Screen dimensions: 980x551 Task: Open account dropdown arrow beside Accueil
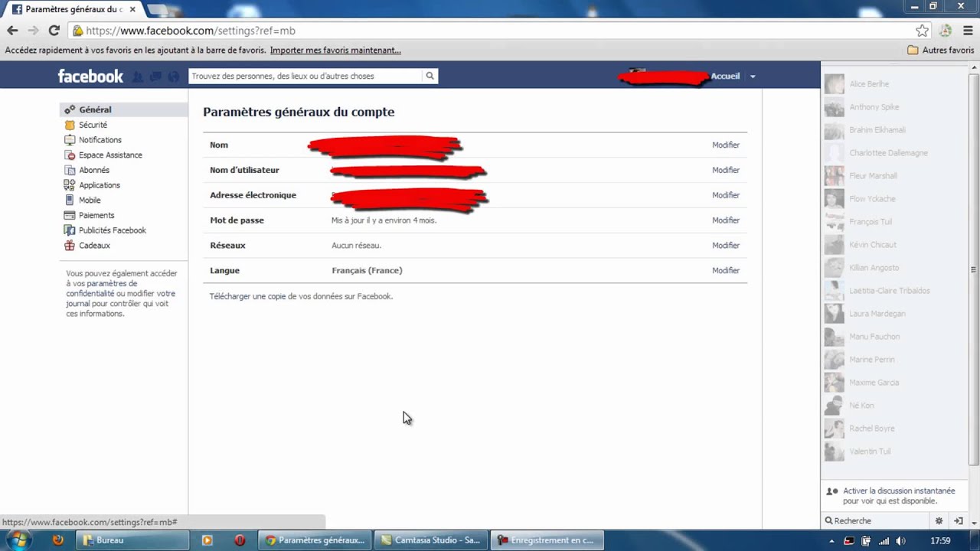753,77
